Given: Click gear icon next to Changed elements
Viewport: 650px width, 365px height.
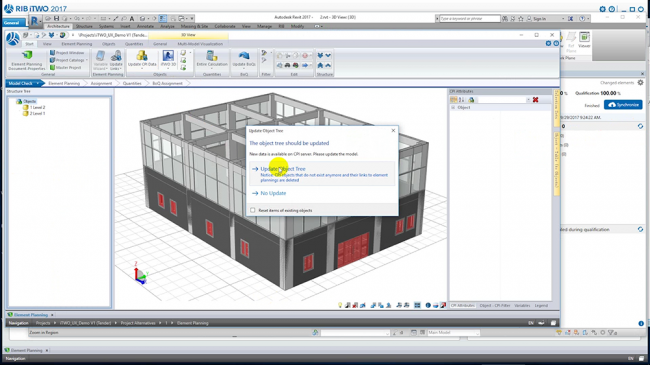Looking at the screenshot, I should (640, 83).
